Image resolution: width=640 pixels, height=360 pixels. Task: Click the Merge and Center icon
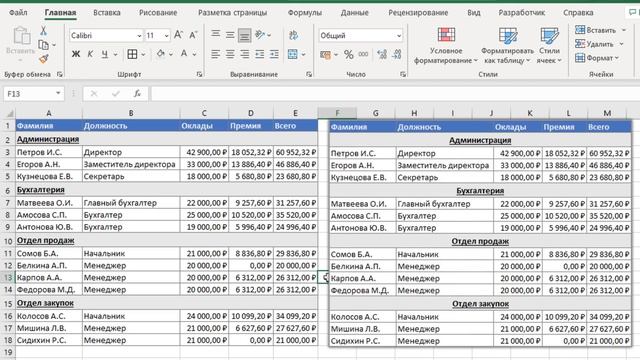point(293,54)
